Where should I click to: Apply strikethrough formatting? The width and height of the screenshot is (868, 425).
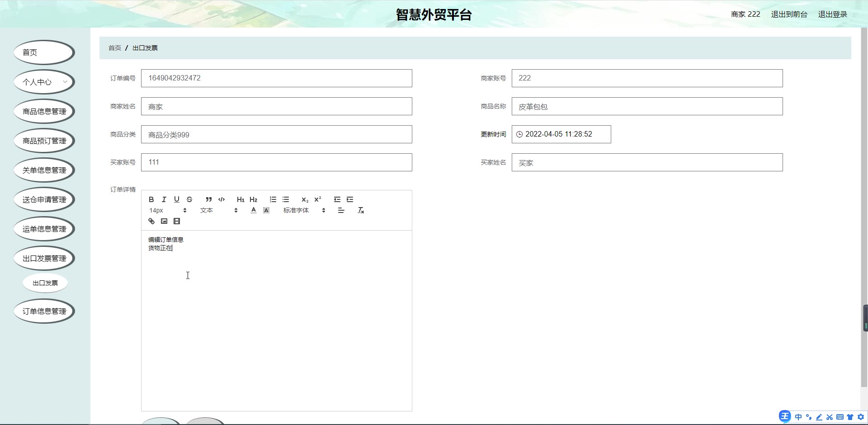189,199
